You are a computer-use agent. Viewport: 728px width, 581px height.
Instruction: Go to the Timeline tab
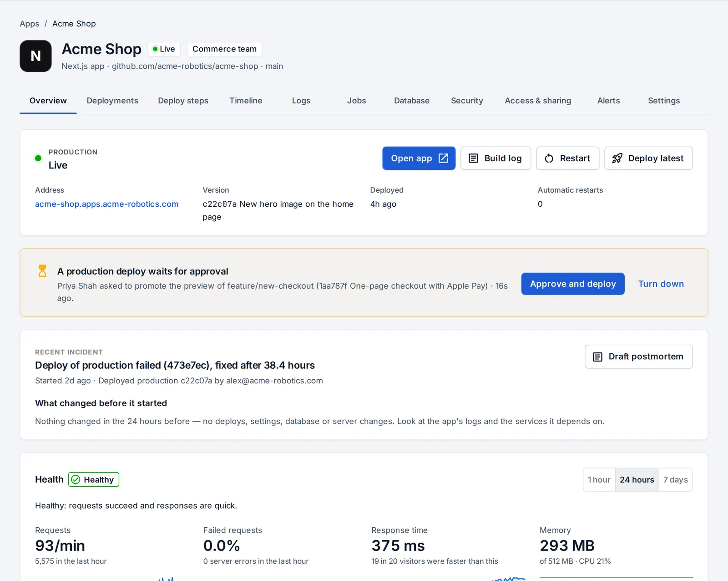coord(246,101)
